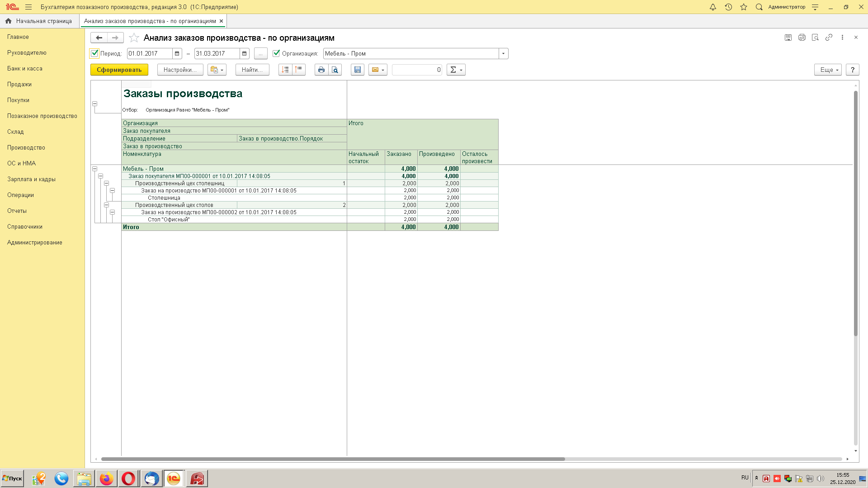Viewport: 868px width, 488px height.
Task: Open Отчеты section
Action: [17, 211]
